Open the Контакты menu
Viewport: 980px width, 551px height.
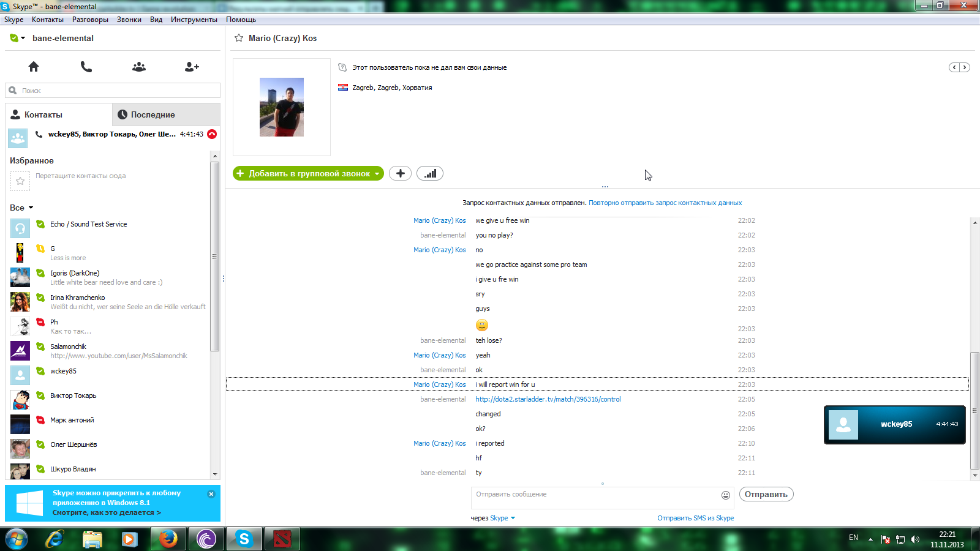pos(48,20)
